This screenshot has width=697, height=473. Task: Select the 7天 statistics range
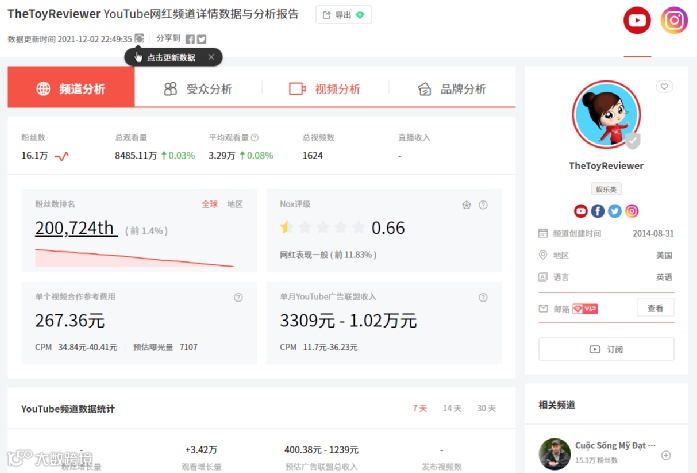coord(420,408)
